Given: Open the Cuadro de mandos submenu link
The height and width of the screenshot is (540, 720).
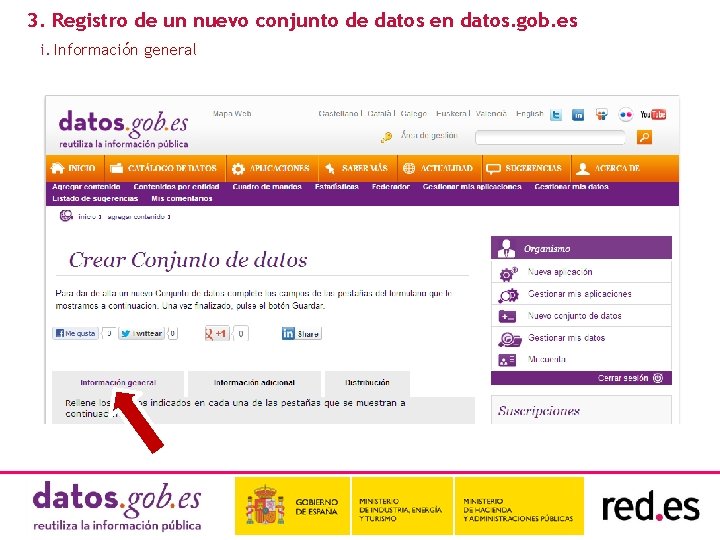Looking at the screenshot, I should point(267,187).
